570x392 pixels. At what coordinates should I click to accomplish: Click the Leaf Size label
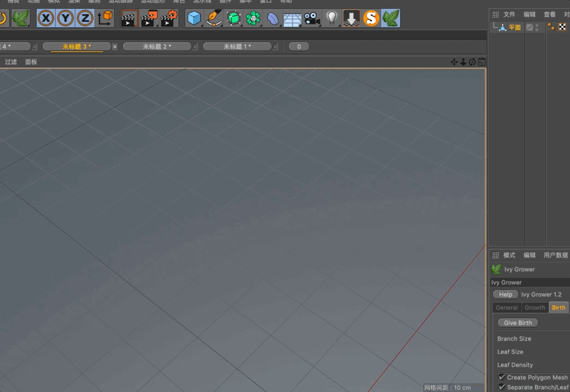[x=510, y=352]
